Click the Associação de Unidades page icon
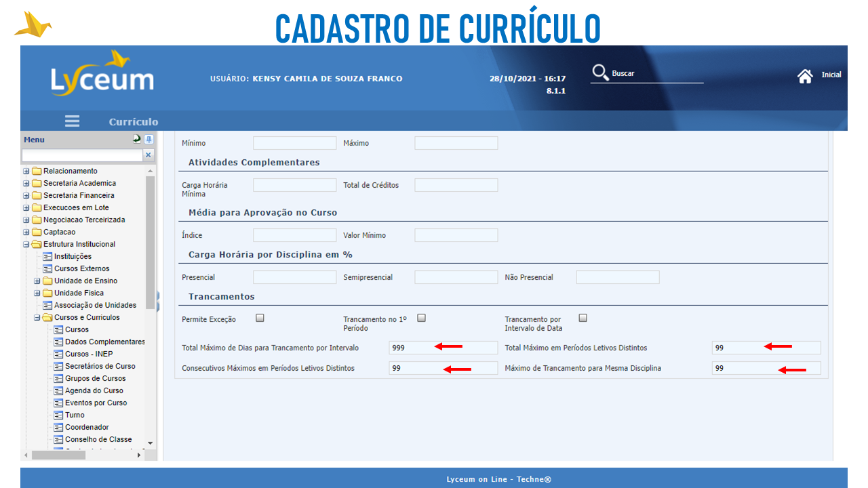The height and width of the screenshot is (488, 868). 47,305
